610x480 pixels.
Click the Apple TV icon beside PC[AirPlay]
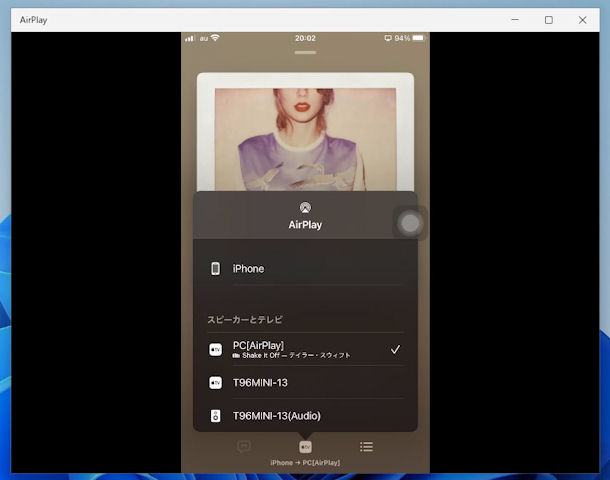click(x=215, y=350)
